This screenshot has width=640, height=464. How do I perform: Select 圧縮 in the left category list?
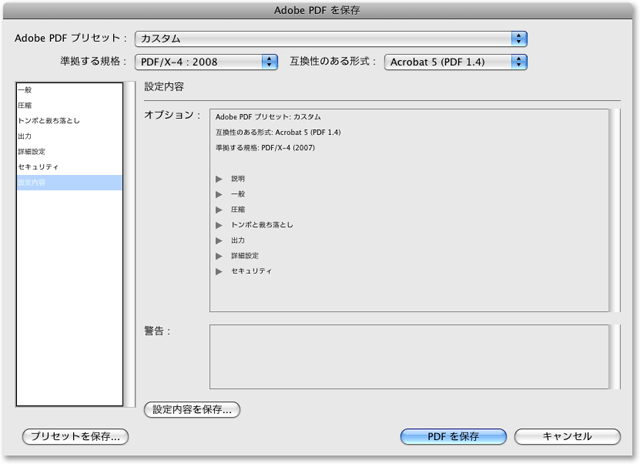point(24,105)
